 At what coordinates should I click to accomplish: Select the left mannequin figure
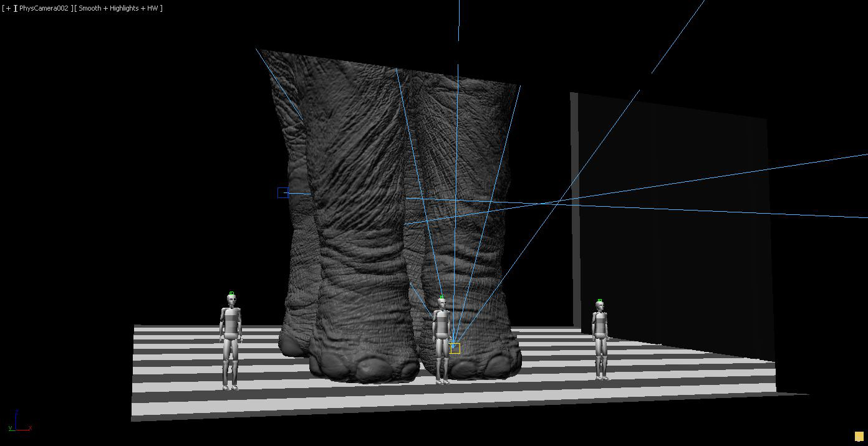[x=231, y=343]
